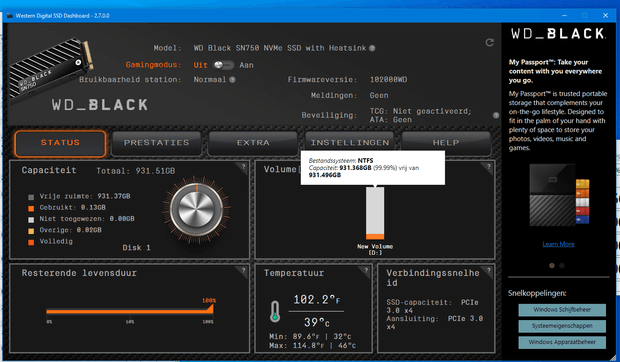Minimize the SSD Dashboard window
Viewport: 620px width, 362px height.
[564, 16]
